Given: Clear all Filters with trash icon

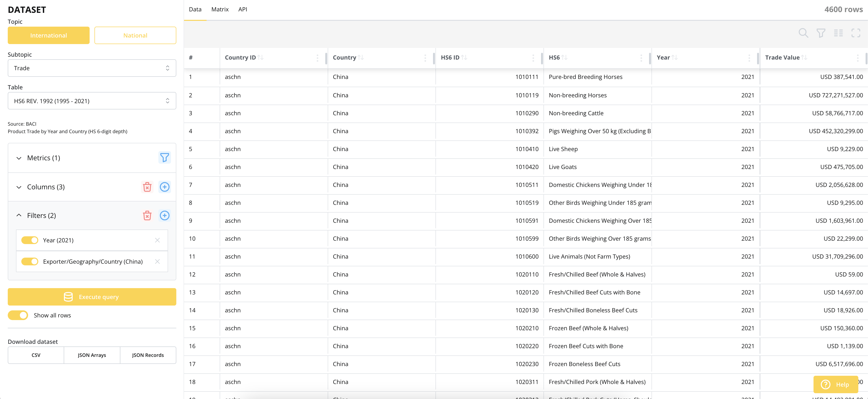Looking at the screenshot, I should 147,216.
